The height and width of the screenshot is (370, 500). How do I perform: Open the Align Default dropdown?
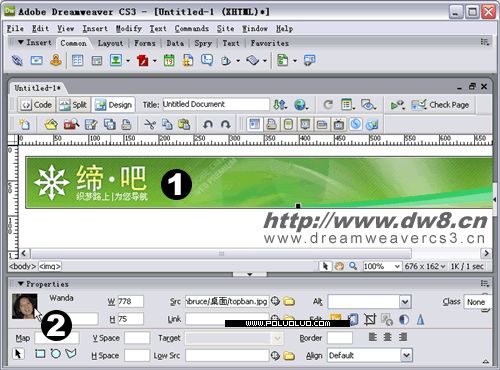pyautogui.click(x=406, y=355)
